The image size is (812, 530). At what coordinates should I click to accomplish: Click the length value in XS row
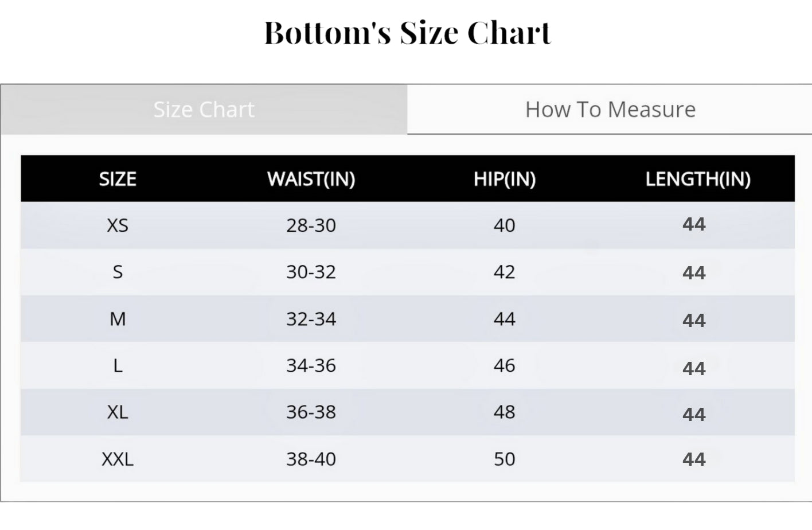point(694,224)
